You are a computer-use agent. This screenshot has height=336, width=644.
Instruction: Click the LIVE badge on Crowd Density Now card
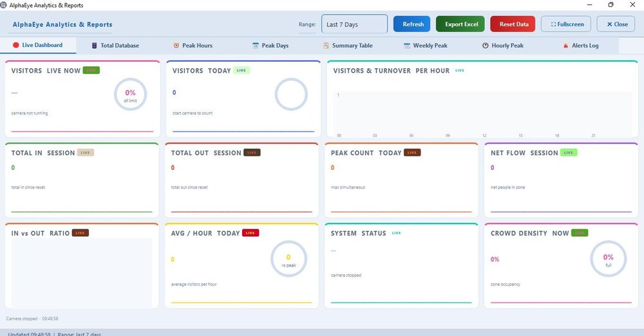pos(580,233)
